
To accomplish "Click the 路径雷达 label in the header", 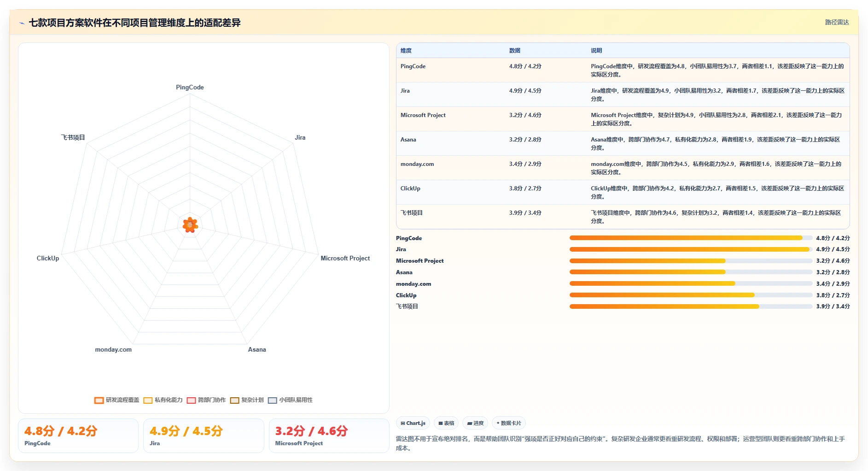I will [837, 22].
